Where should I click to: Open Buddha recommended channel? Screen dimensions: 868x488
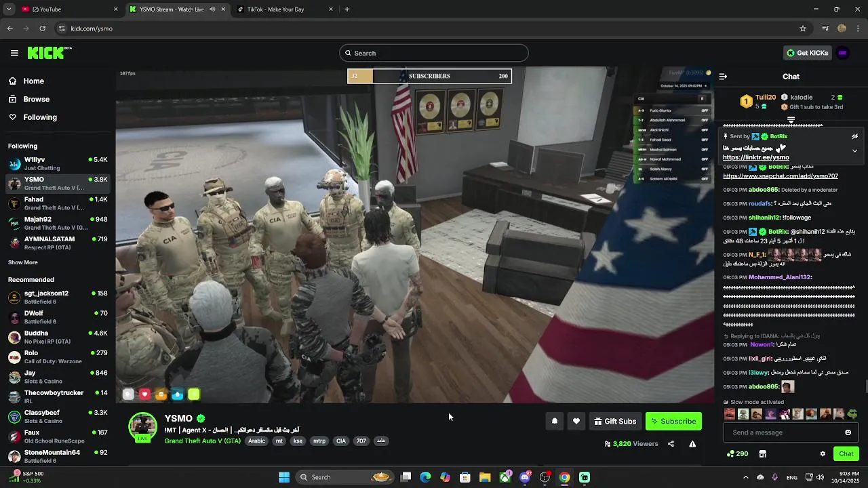point(58,337)
